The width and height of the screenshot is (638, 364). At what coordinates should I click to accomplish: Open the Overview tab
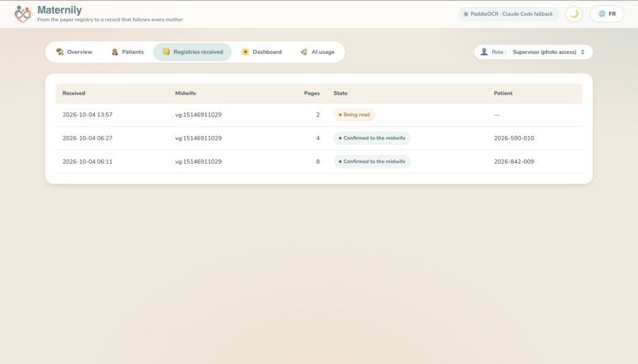[74, 51]
